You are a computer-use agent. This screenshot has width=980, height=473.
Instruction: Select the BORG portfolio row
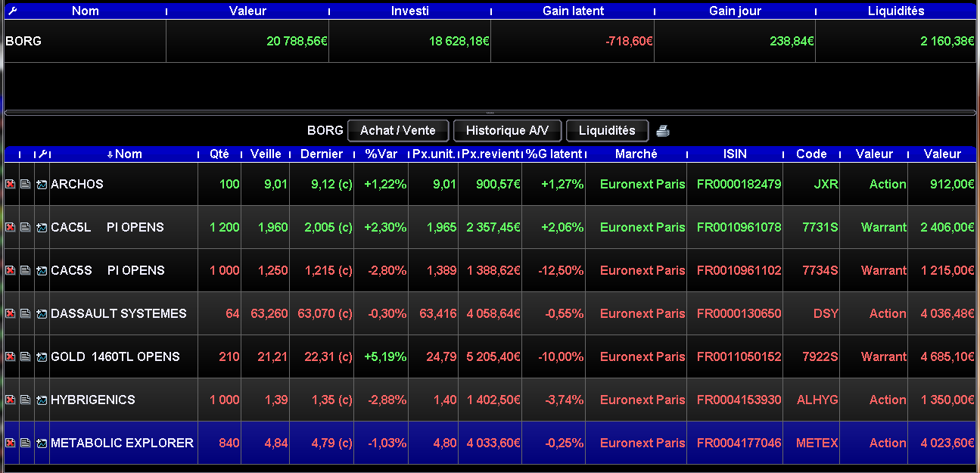pyautogui.click(x=490, y=41)
